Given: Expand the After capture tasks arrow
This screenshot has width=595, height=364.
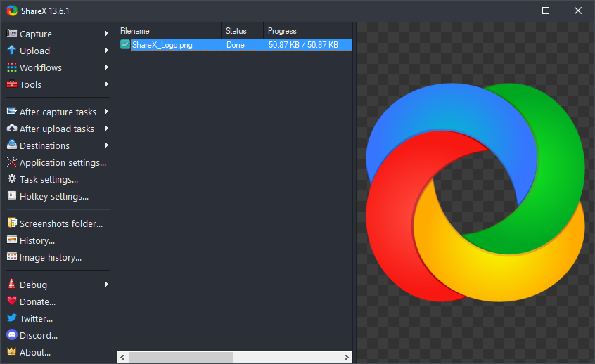Looking at the screenshot, I should pos(107,112).
